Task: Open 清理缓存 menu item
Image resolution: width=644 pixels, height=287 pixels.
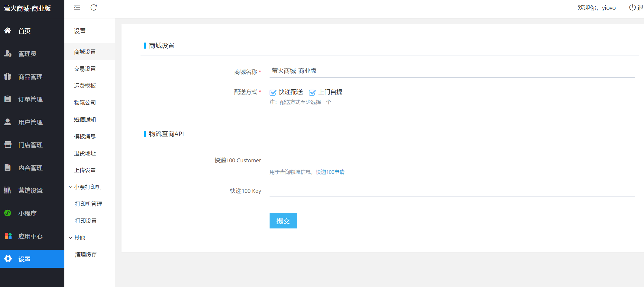Action: (x=86, y=255)
